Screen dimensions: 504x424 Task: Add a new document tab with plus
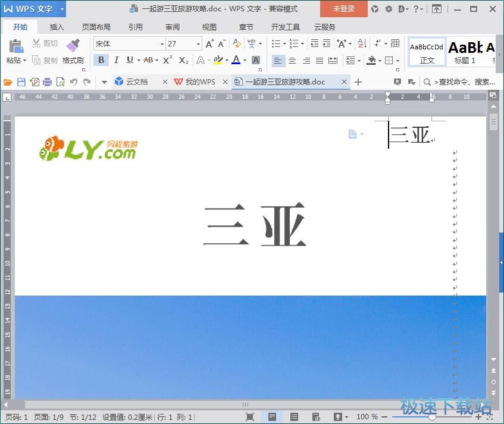point(358,82)
